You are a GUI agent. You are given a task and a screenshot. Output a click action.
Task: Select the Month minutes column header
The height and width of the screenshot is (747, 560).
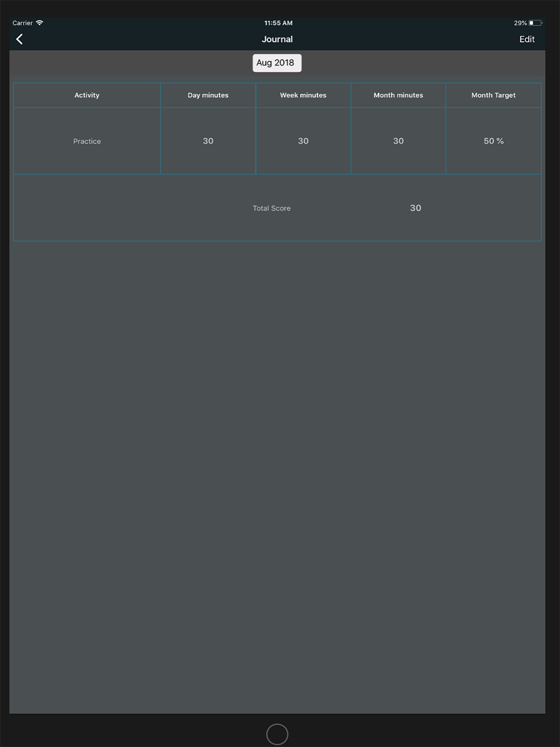[x=398, y=95]
